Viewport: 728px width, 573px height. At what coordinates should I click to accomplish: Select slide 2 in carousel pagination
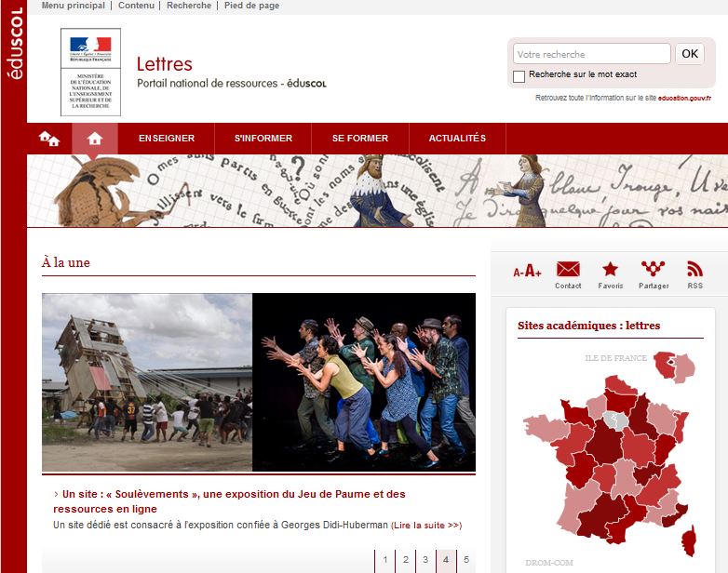click(x=405, y=560)
